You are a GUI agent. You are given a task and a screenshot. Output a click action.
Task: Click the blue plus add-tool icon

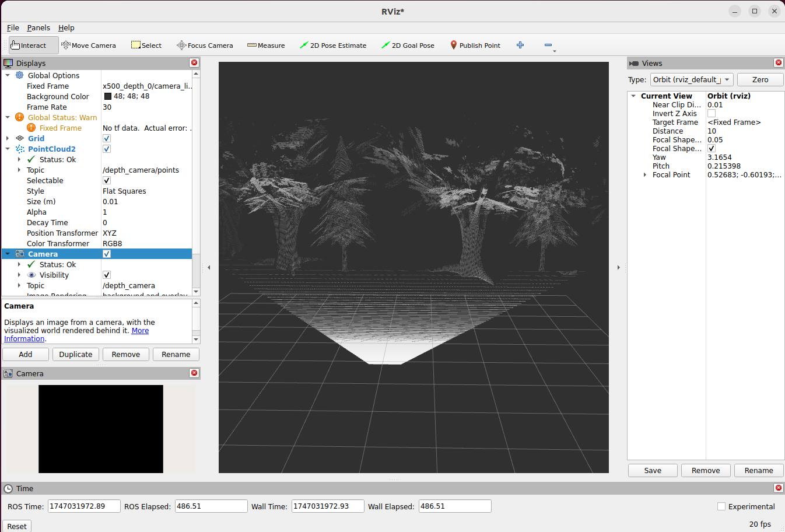coord(520,45)
